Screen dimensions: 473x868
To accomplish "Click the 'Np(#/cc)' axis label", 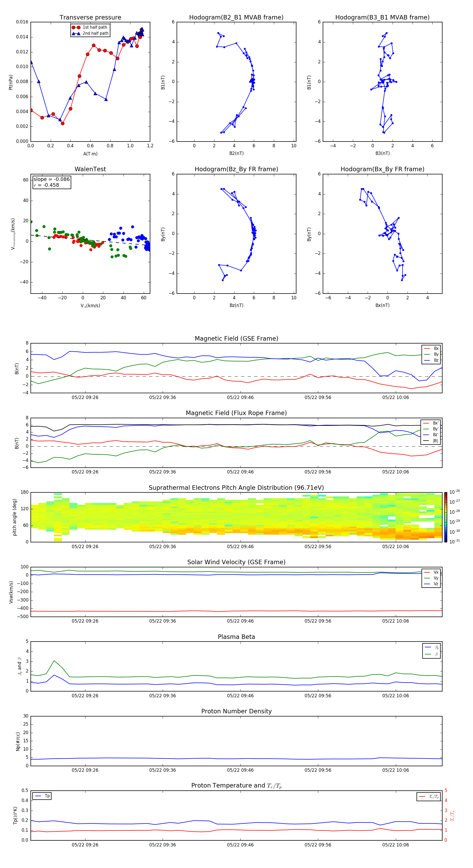I will pyautogui.click(x=18, y=741).
